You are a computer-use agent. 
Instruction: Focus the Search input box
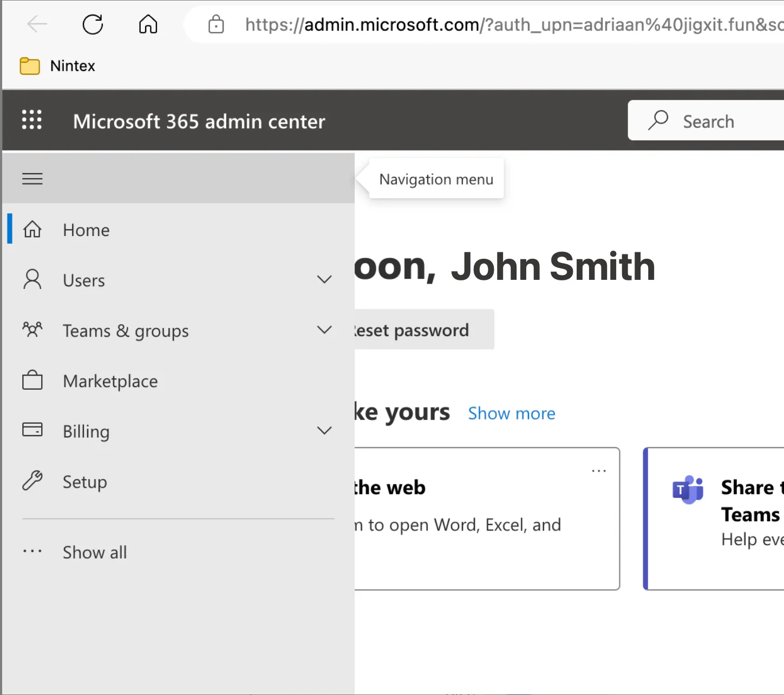706,120
